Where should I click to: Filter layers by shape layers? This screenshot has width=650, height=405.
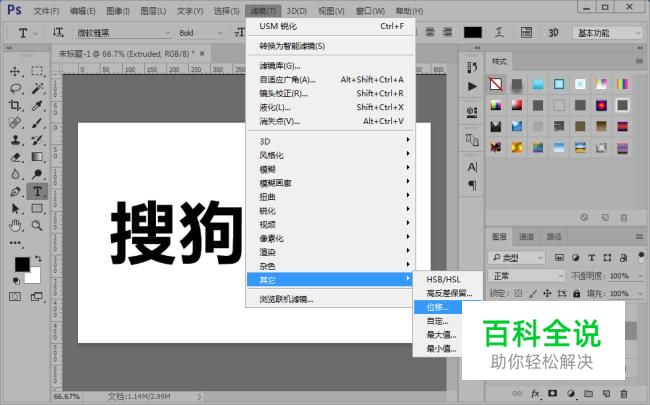(607, 258)
